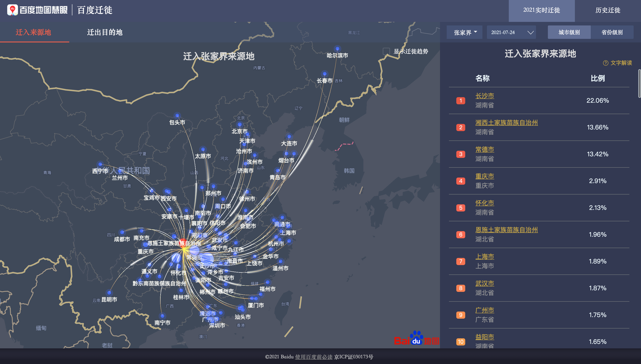The image size is (641, 364).
Task: Open the 上海市 link in list
Action: pyautogui.click(x=484, y=257)
